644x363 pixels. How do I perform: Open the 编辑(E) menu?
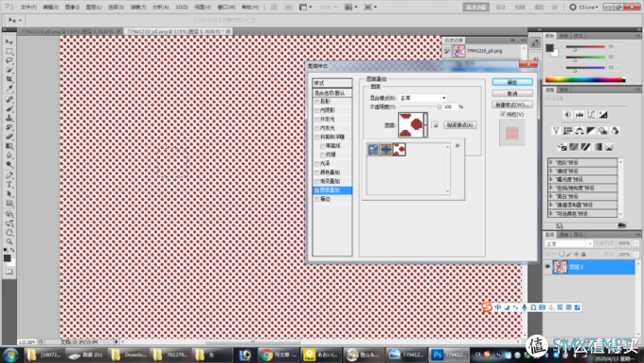point(50,7)
